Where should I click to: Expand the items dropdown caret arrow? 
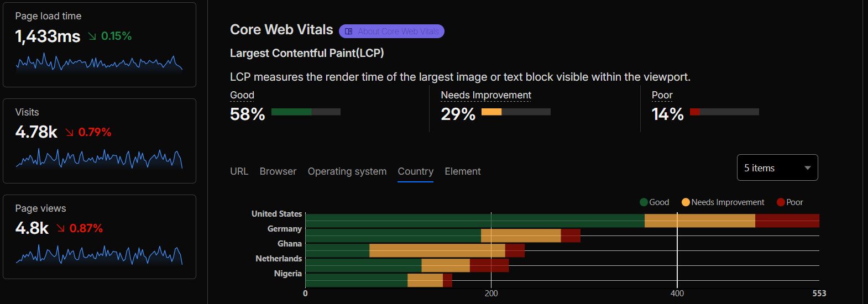808,168
